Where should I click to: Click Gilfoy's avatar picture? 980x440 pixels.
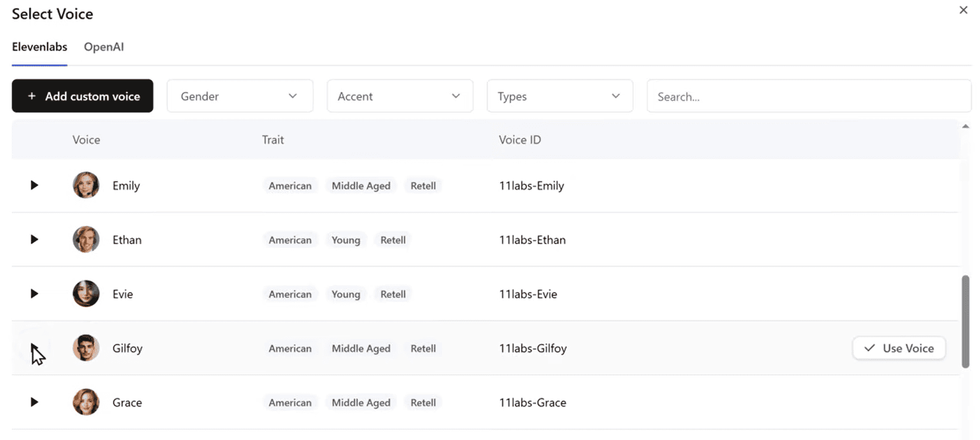(86, 348)
